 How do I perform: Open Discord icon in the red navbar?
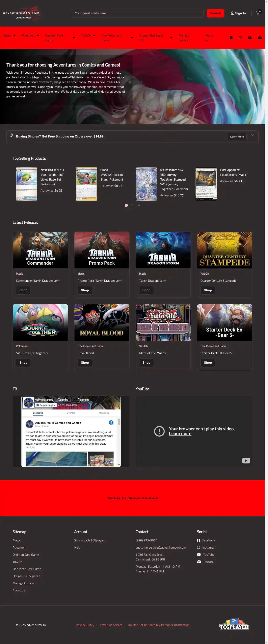pyautogui.click(x=260, y=38)
